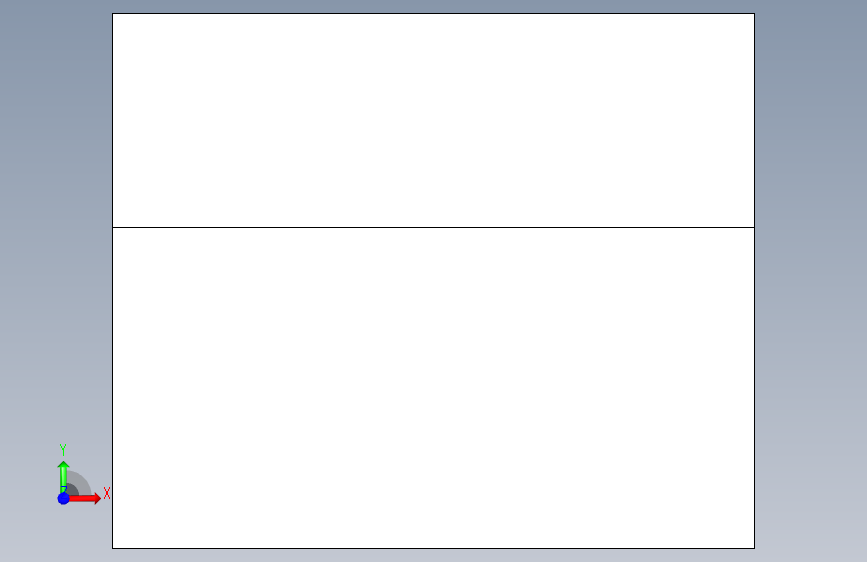The height and width of the screenshot is (562, 867).
Task: Click the red X axis arrow
Action: tap(85, 498)
